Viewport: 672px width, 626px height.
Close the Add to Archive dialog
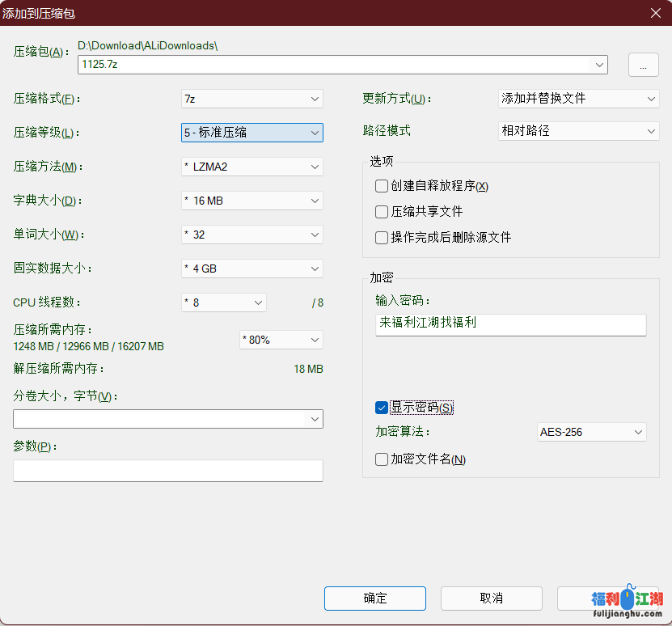pyautogui.click(x=655, y=13)
